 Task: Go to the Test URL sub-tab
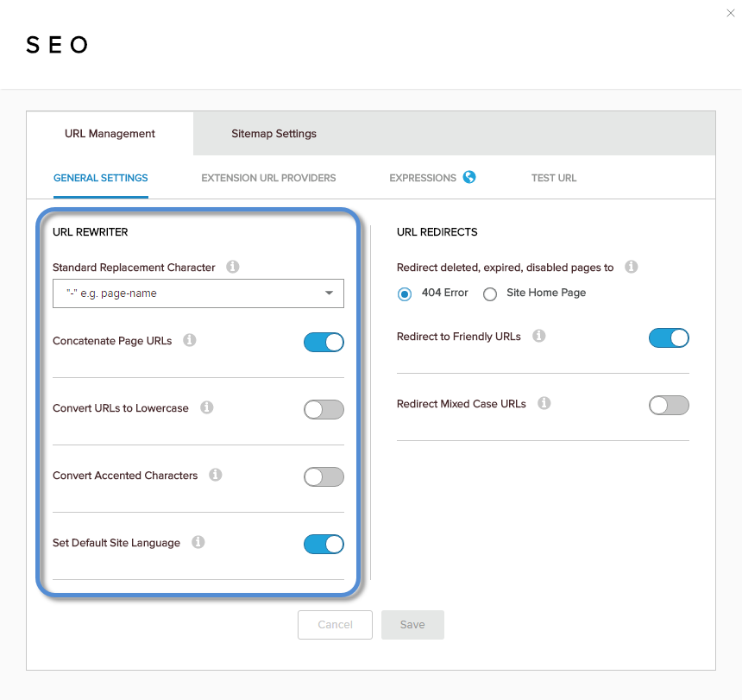554,178
